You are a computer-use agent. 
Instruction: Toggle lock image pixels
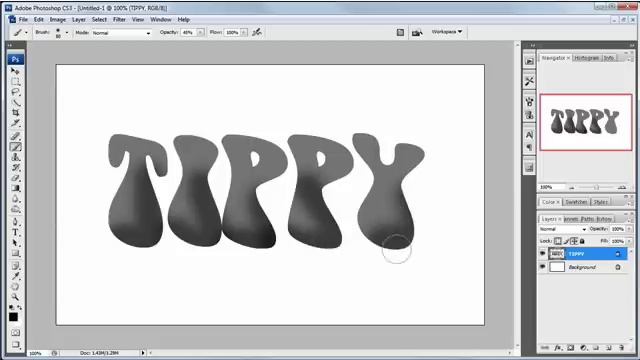point(566,241)
